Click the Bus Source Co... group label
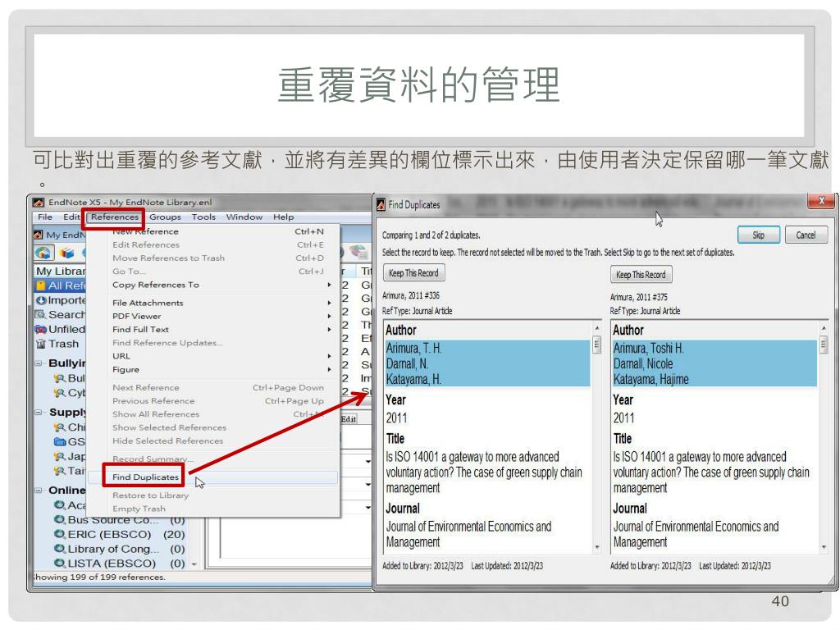This screenshot has height=630, width=840. click(x=112, y=519)
